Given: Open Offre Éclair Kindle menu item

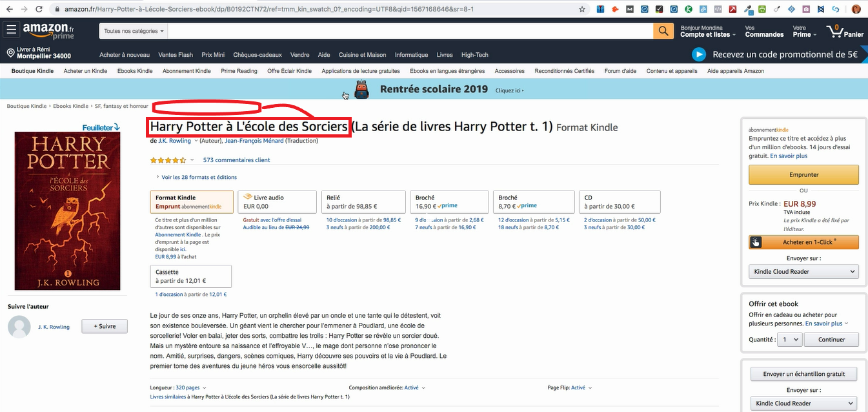Looking at the screenshot, I should click(289, 71).
